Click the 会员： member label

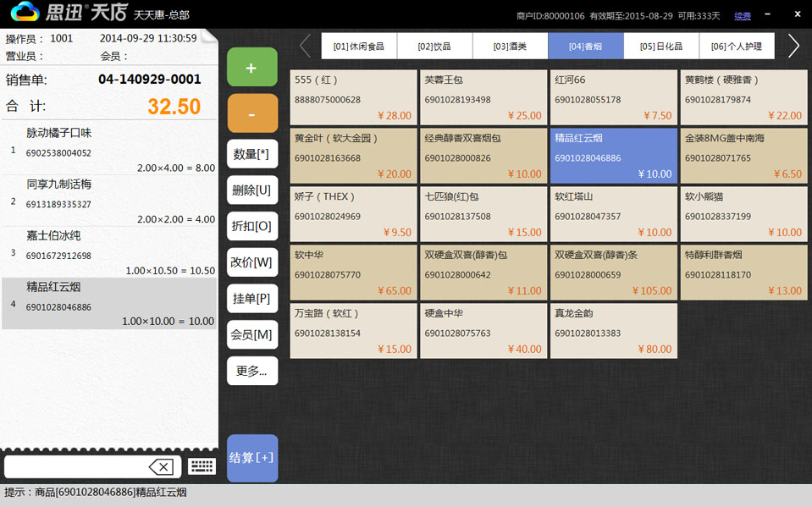[114, 56]
